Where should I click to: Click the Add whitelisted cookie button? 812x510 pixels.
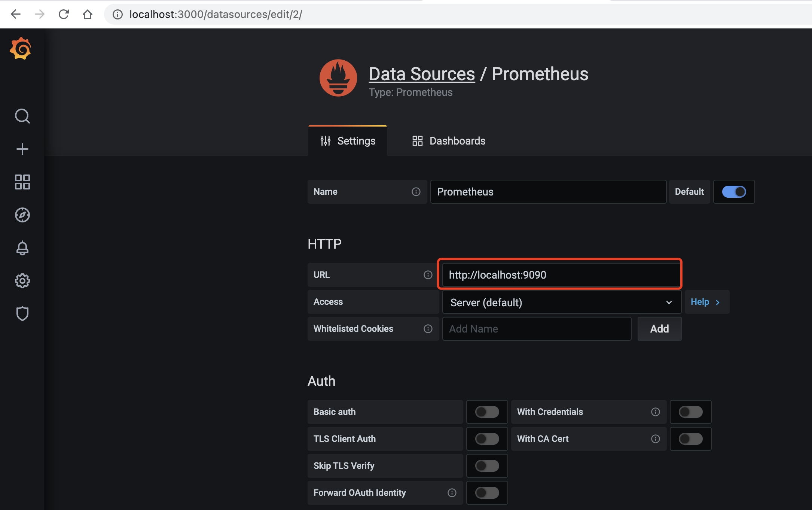pos(659,329)
